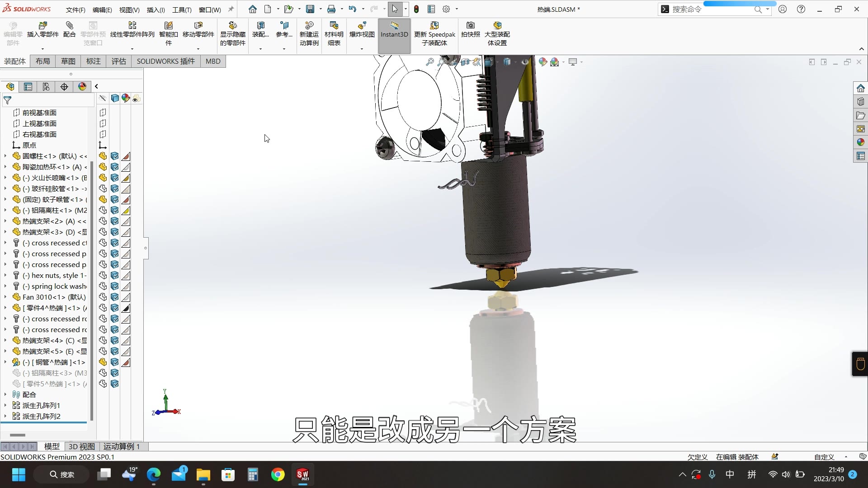This screenshot has height=488, width=868.
Task: Open the Options gear icon
Action: coord(446,9)
